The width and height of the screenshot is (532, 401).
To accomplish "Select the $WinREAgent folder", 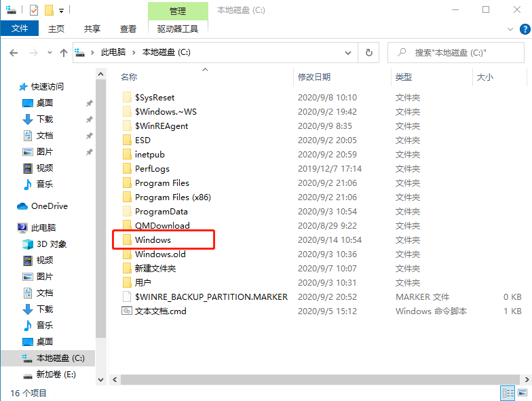I will (x=161, y=126).
